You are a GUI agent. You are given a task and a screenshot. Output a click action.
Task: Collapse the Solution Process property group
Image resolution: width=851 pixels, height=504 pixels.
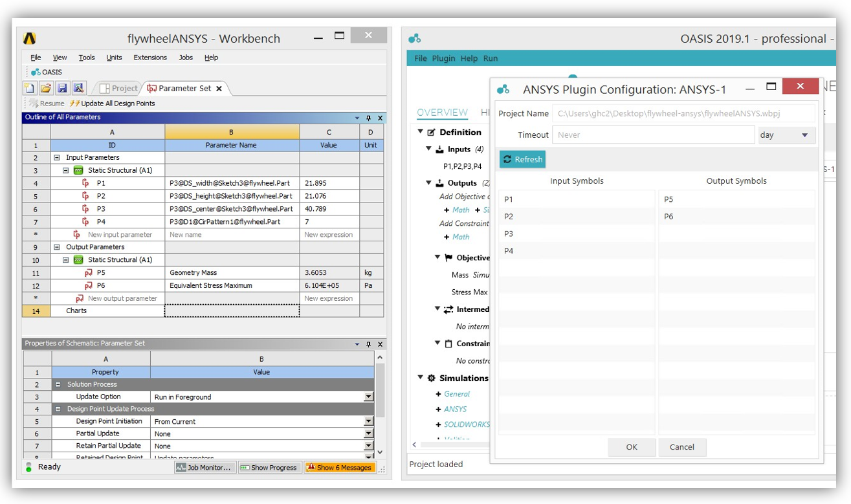tap(58, 384)
